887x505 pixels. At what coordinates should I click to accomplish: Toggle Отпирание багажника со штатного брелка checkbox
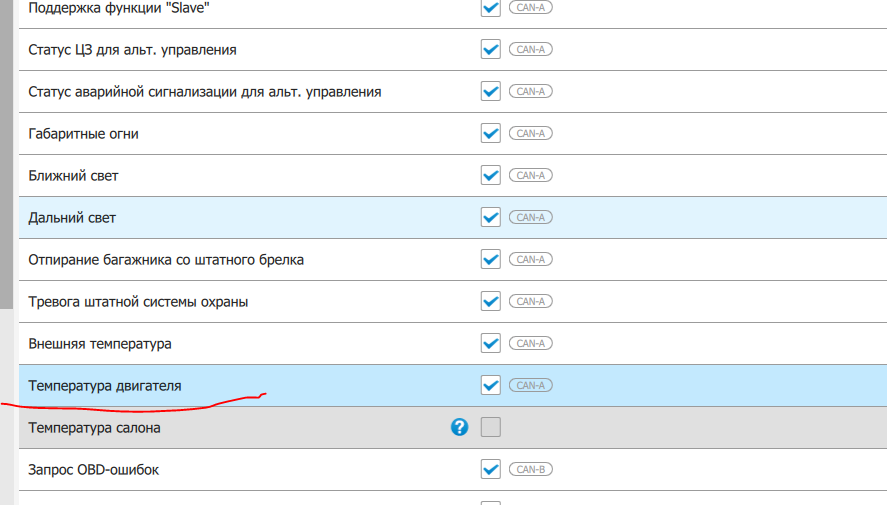point(490,259)
